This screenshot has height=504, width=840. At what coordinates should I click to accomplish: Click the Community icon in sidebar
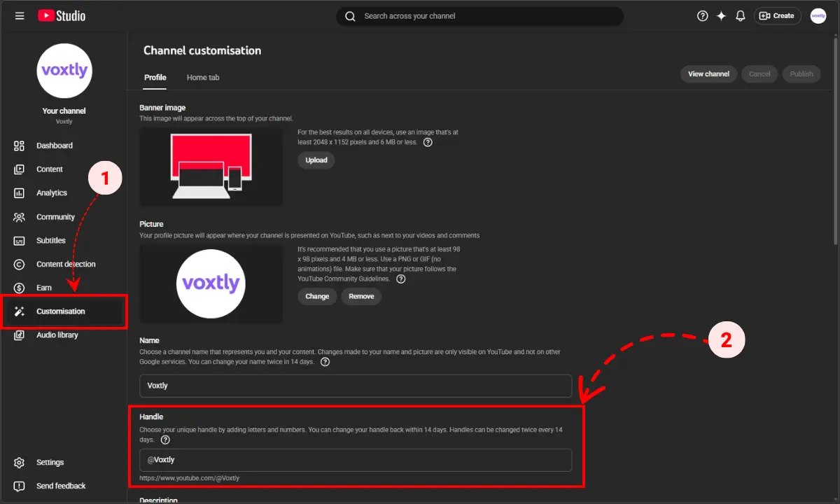[20, 217]
